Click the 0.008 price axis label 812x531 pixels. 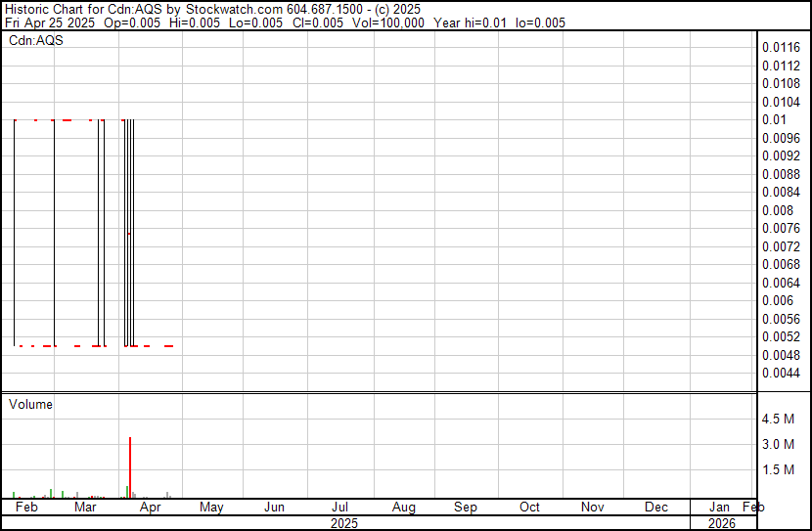click(x=778, y=210)
